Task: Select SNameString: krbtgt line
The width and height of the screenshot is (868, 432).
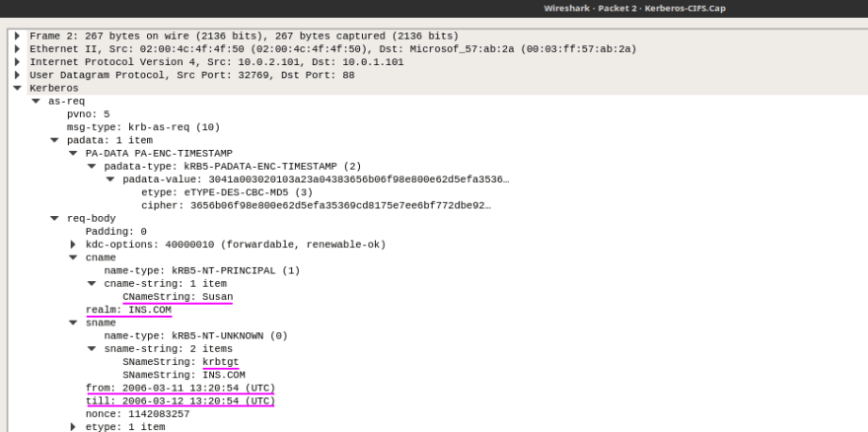Action: click(181, 362)
